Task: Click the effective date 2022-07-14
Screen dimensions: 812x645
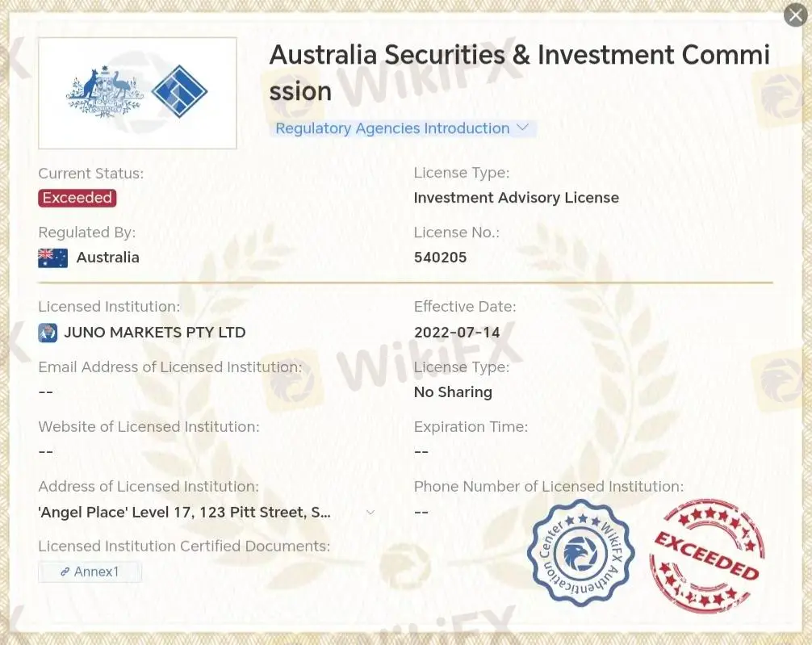Action: point(457,333)
